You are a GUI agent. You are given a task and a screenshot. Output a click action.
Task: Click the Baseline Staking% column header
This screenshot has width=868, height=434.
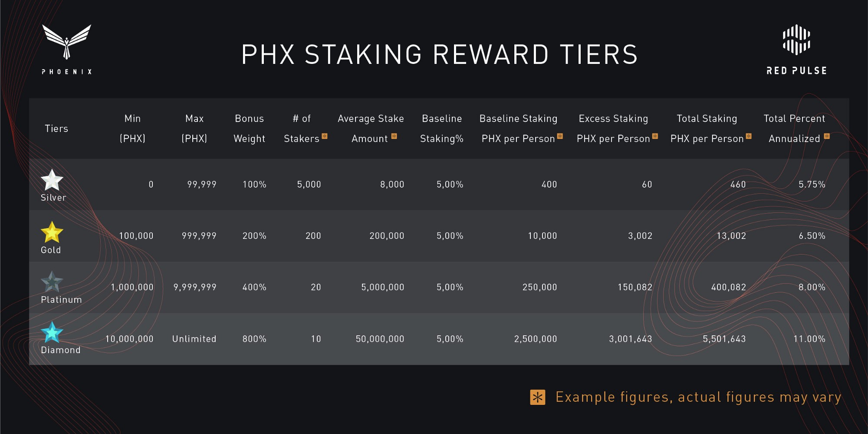click(x=442, y=129)
